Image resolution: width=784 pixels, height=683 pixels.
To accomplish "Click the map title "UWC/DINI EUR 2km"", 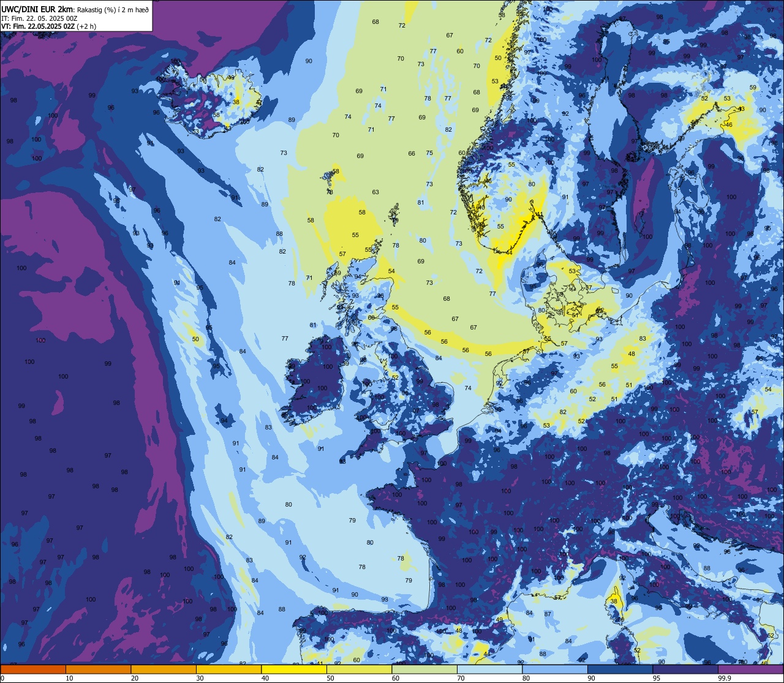I will click(38, 9).
